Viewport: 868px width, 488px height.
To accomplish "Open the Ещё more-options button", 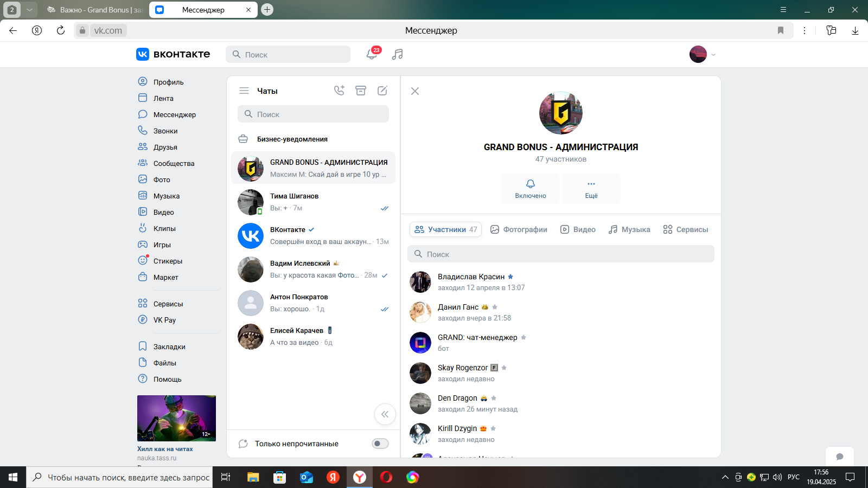I will 591,189.
